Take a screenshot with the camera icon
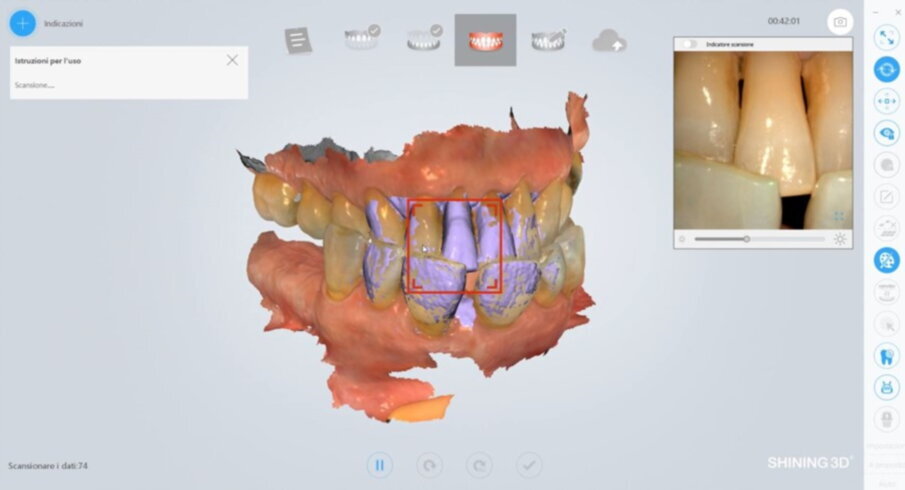 pos(840,22)
